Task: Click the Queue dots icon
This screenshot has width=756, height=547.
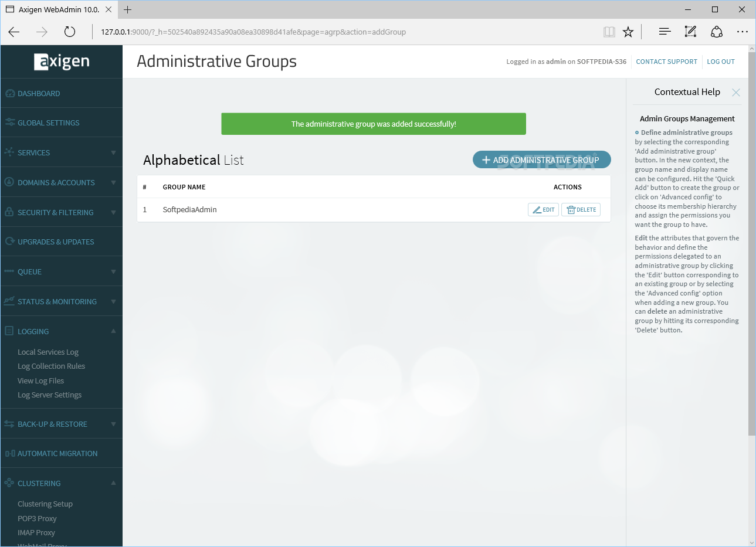Action: click(x=9, y=271)
